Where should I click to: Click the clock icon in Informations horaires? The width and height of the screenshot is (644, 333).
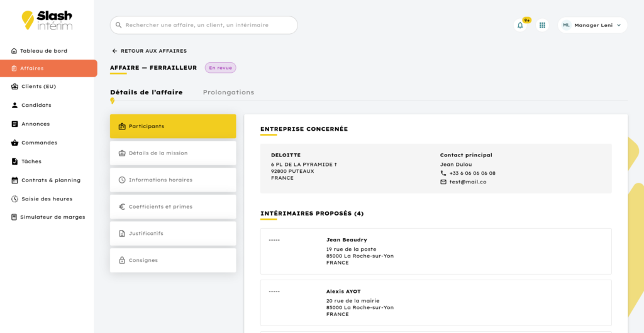tap(121, 180)
